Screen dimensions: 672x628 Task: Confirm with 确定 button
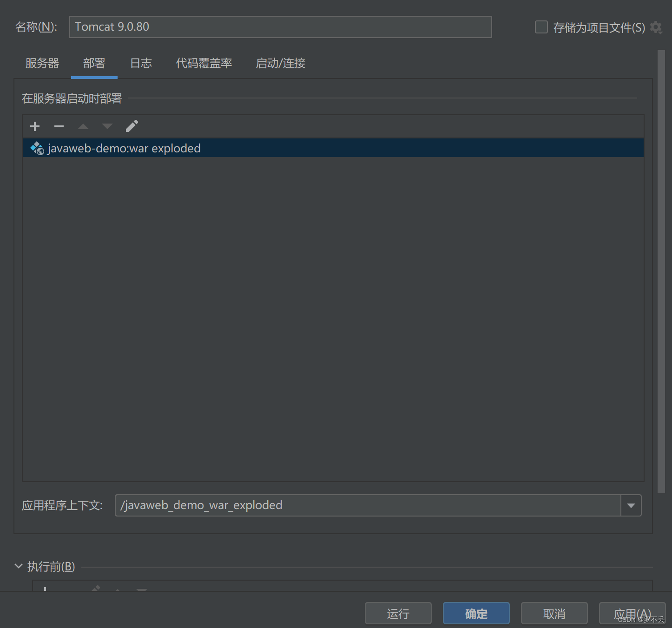point(476,614)
